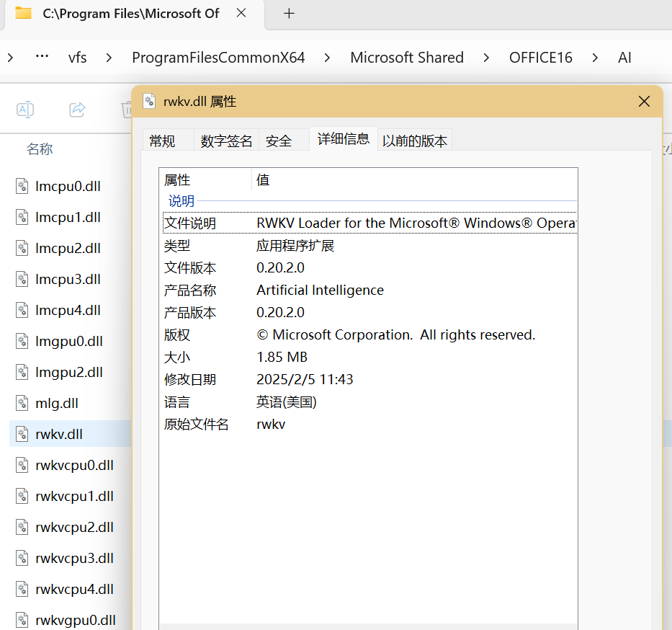Click the dll icon next to rwkvgpu0.dll

pos(22,620)
